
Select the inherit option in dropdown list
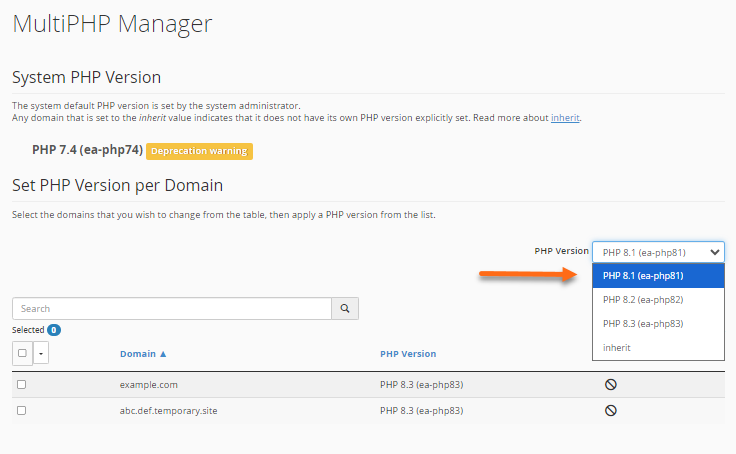[x=617, y=348]
